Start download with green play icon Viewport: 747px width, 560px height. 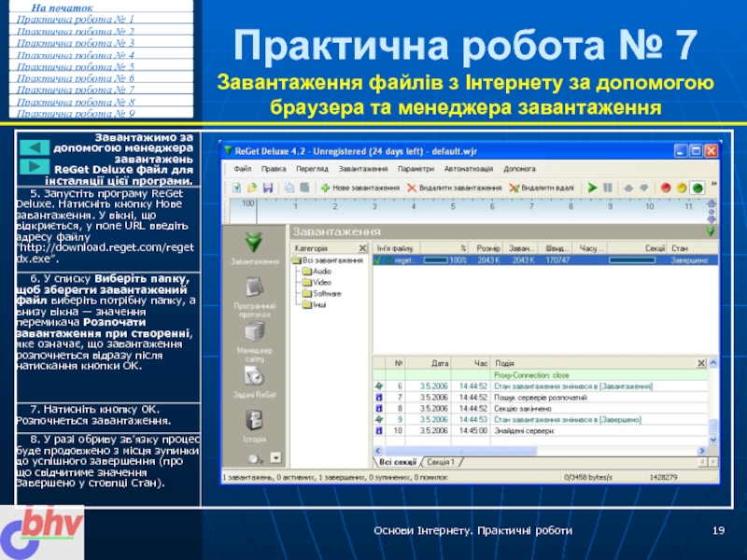coord(592,189)
